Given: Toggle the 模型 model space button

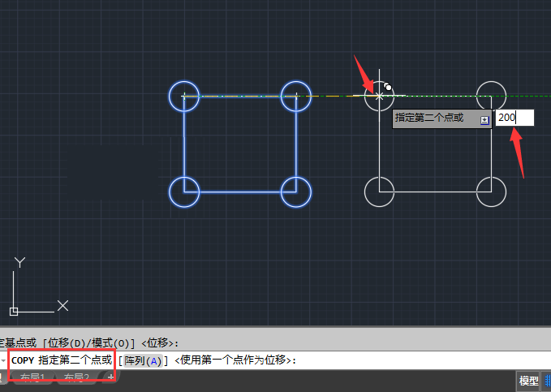Looking at the screenshot, I should [x=528, y=381].
